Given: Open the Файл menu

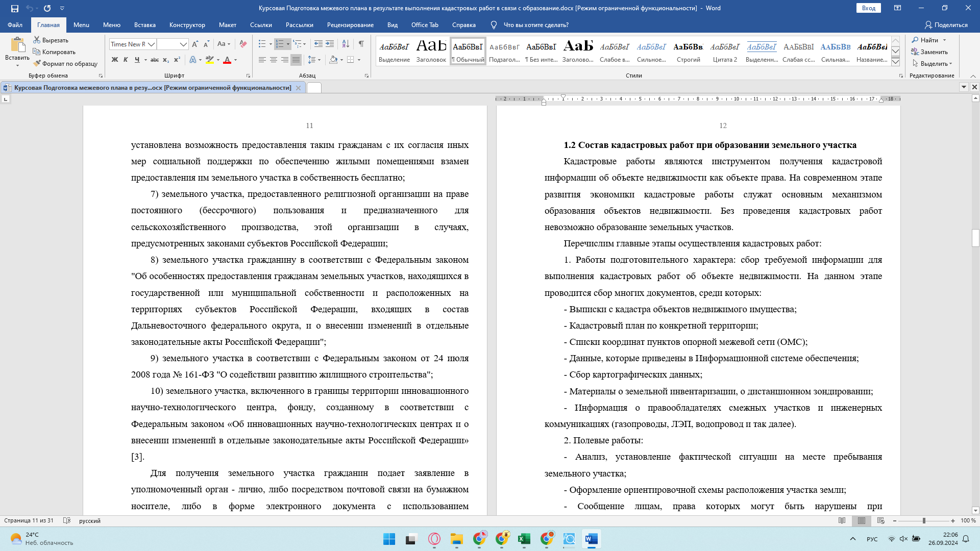Looking at the screenshot, I should [15, 25].
